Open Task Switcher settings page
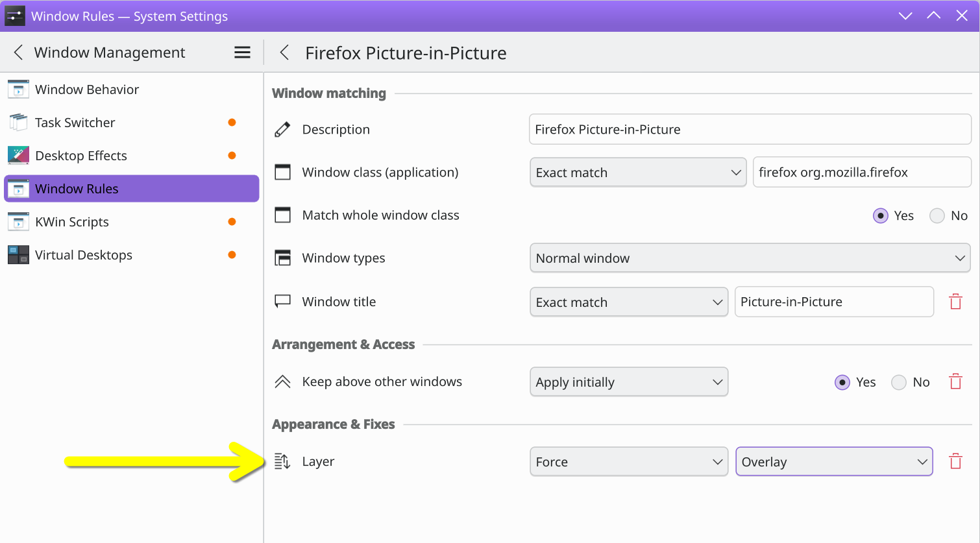This screenshot has width=980, height=543. tap(132, 123)
